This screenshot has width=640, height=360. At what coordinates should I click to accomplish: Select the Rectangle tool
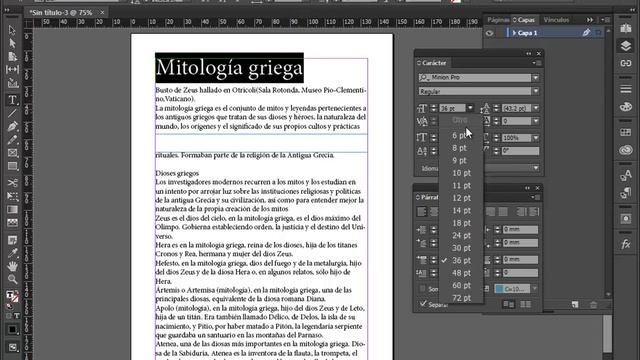(12, 167)
